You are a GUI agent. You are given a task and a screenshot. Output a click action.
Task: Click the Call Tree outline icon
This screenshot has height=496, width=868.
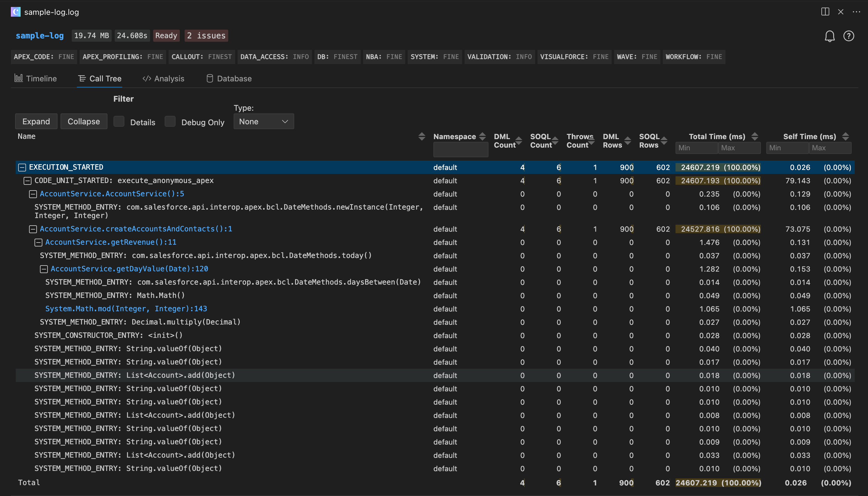[x=82, y=78]
